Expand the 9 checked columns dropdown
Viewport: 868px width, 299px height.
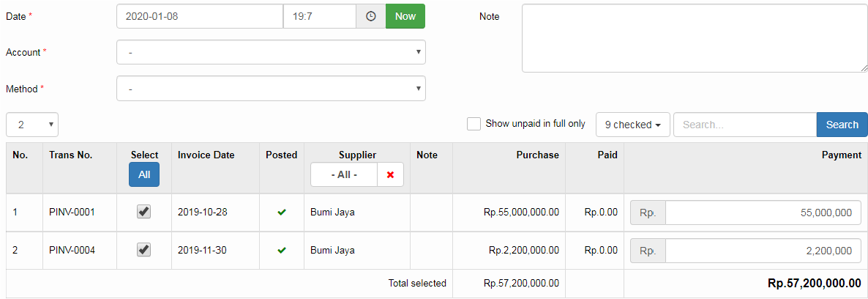632,125
